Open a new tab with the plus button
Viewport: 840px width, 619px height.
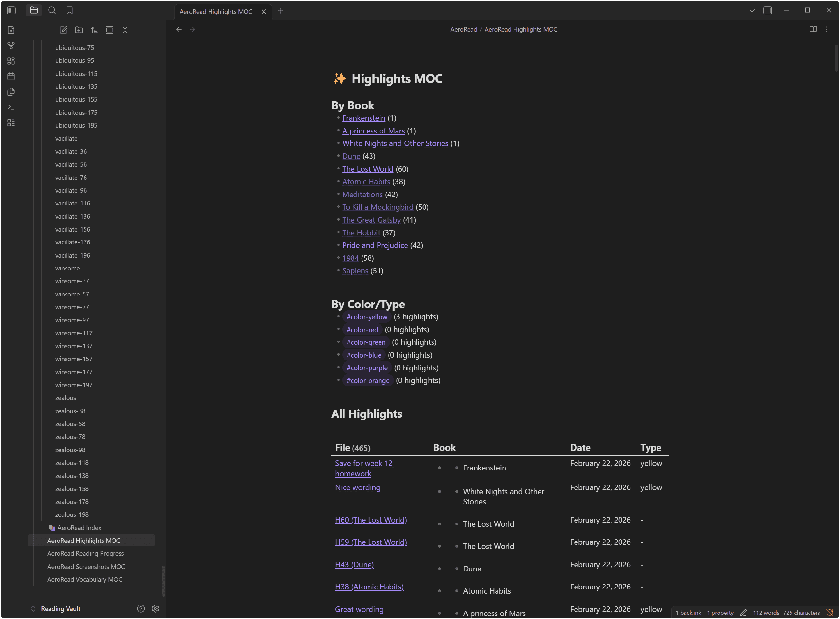(281, 11)
